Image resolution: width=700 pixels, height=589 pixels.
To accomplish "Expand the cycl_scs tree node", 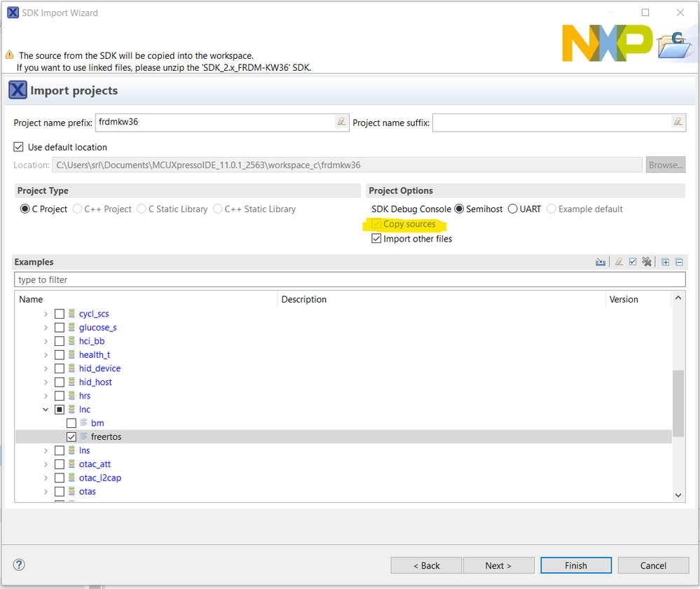I will pyautogui.click(x=46, y=314).
